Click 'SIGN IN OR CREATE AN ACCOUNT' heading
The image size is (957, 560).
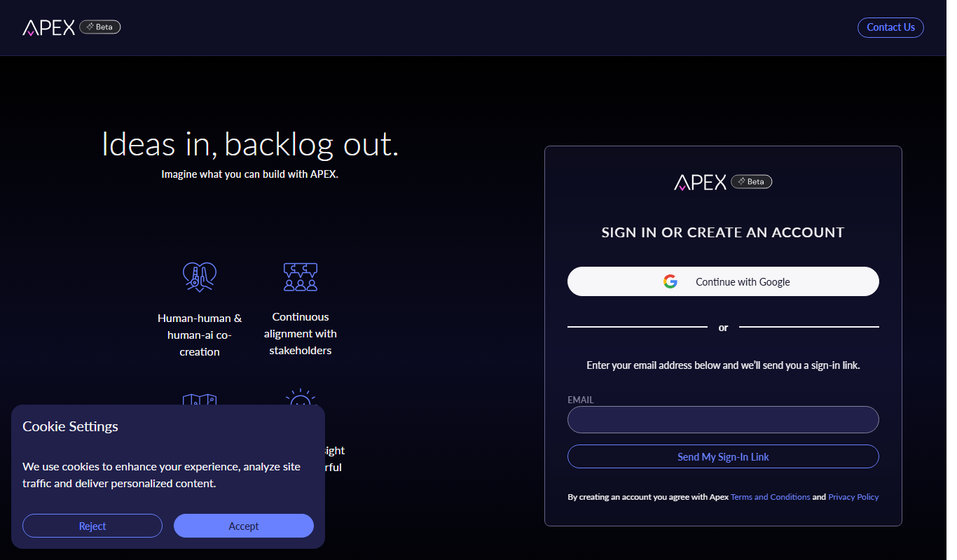(723, 232)
